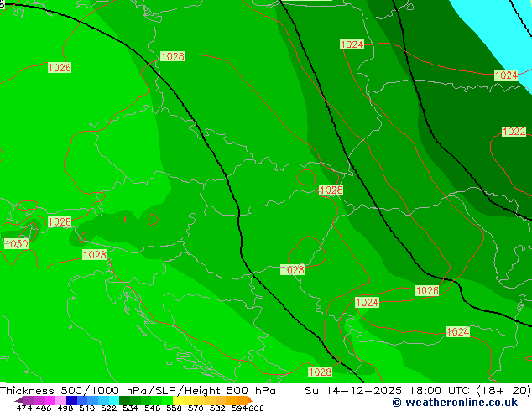Click the 558 legend value
532x411 pixels.
(174, 408)
